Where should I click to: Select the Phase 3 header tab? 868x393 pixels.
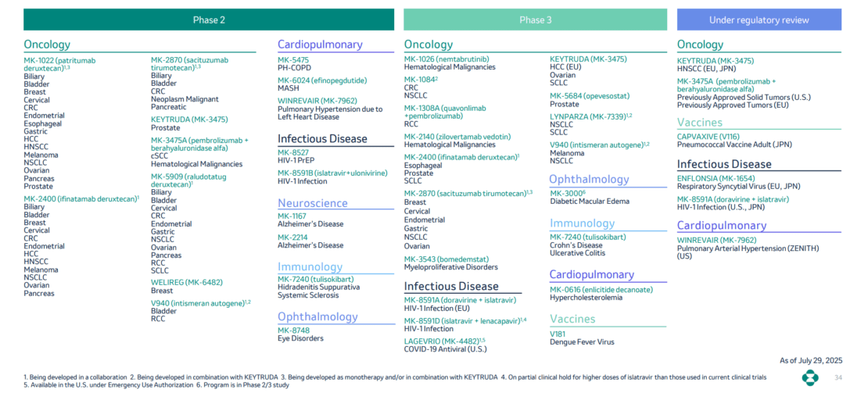[x=535, y=20]
